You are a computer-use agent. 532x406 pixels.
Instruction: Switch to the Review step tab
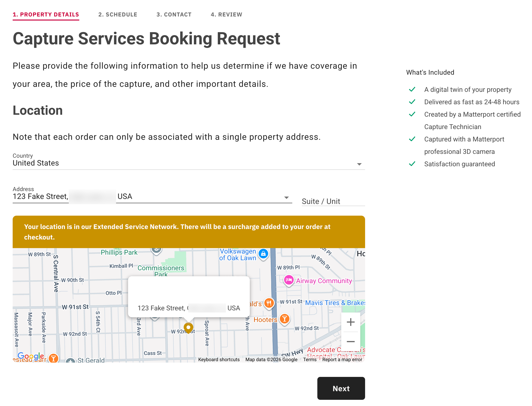[226, 15]
